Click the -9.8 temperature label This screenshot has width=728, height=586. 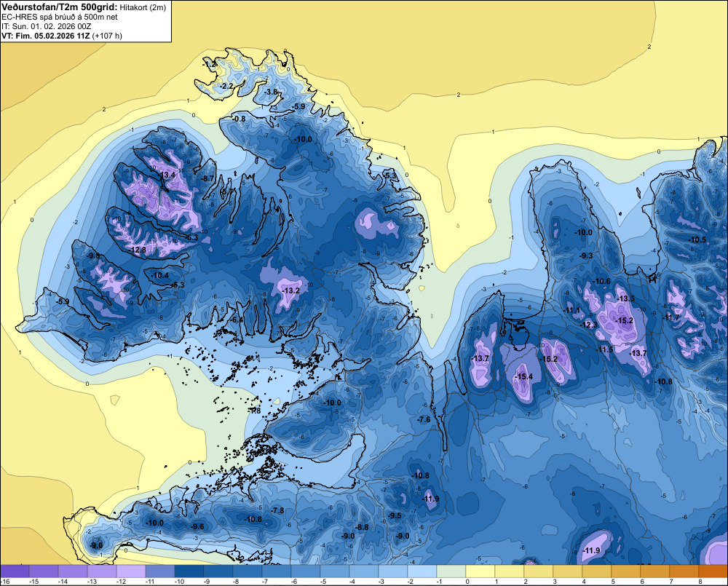(93, 256)
